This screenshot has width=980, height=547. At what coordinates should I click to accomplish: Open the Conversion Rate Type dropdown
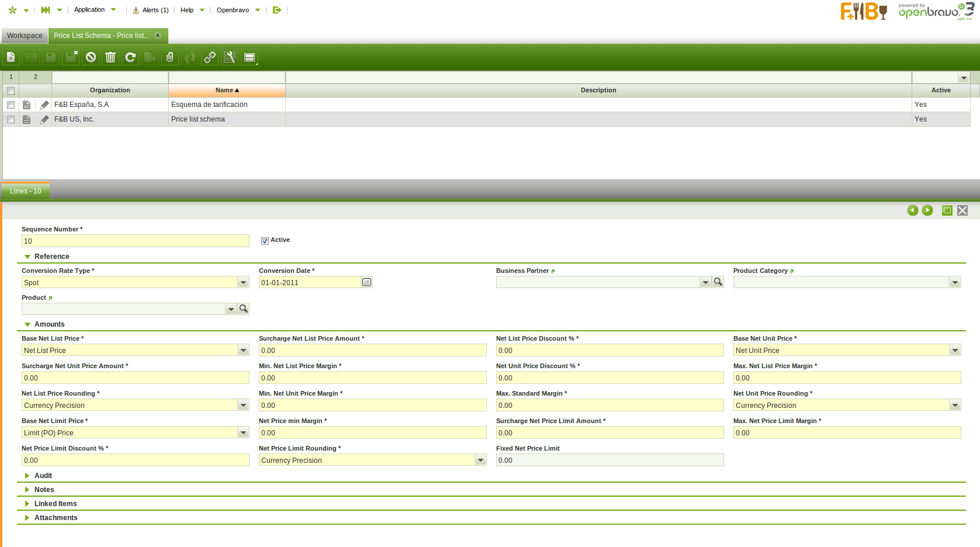(243, 283)
